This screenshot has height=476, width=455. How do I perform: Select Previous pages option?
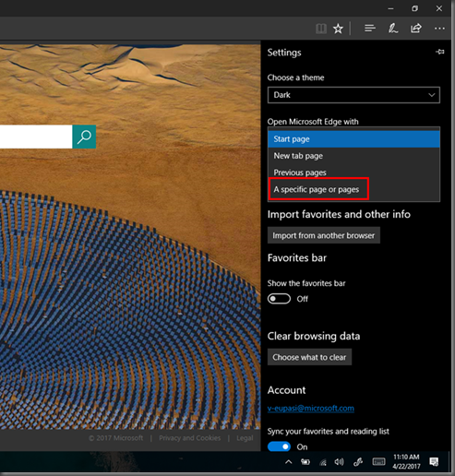353,173
